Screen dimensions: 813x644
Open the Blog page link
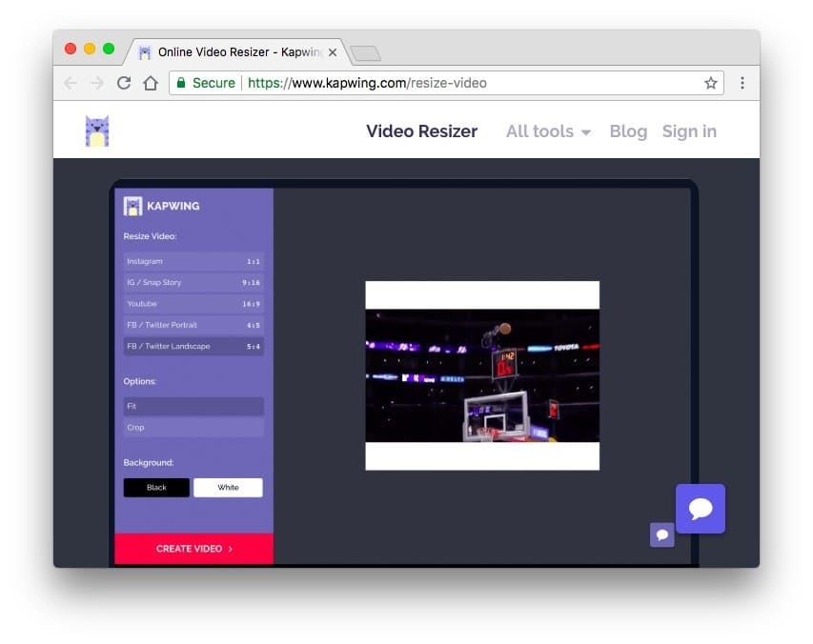(x=628, y=131)
